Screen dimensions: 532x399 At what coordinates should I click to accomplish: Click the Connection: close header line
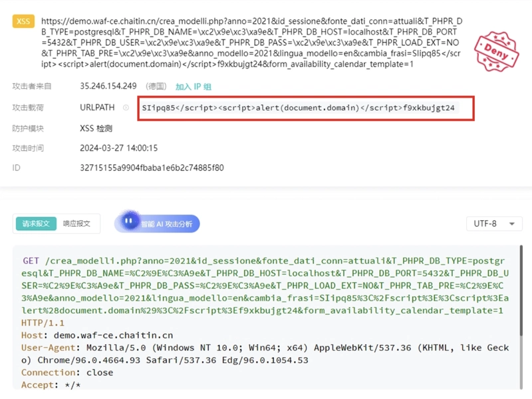click(x=67, y=372)
